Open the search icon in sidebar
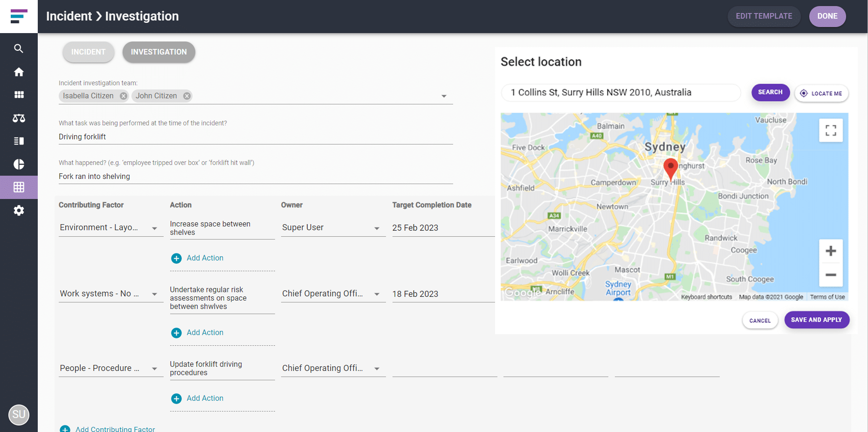Image resolution: width=868 pixels, height=432 pixels. pos(19,48)
